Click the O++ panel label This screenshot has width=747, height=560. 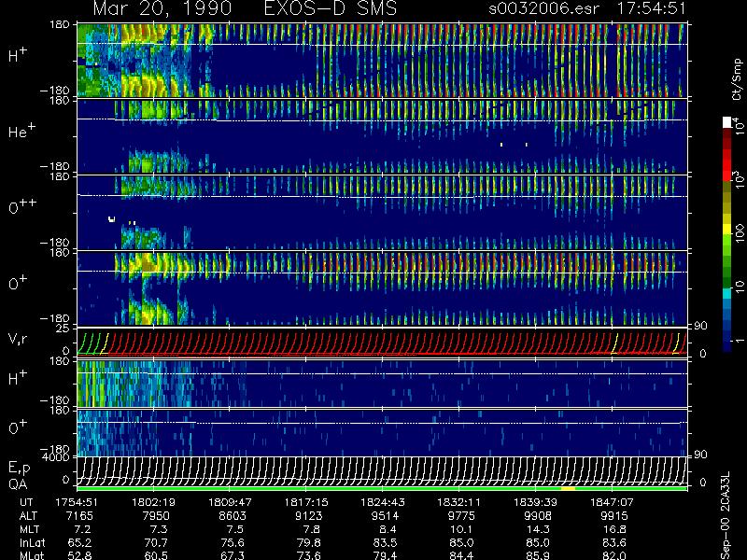pos(22,206)
